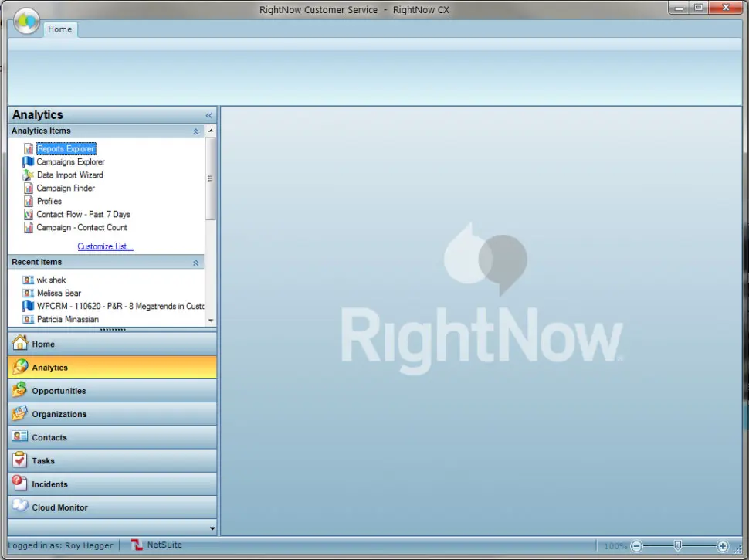The height and width of the screenshot is (560, 749).
Task: Collapse the Analytics Items section
Action: [x=196, y=131]
